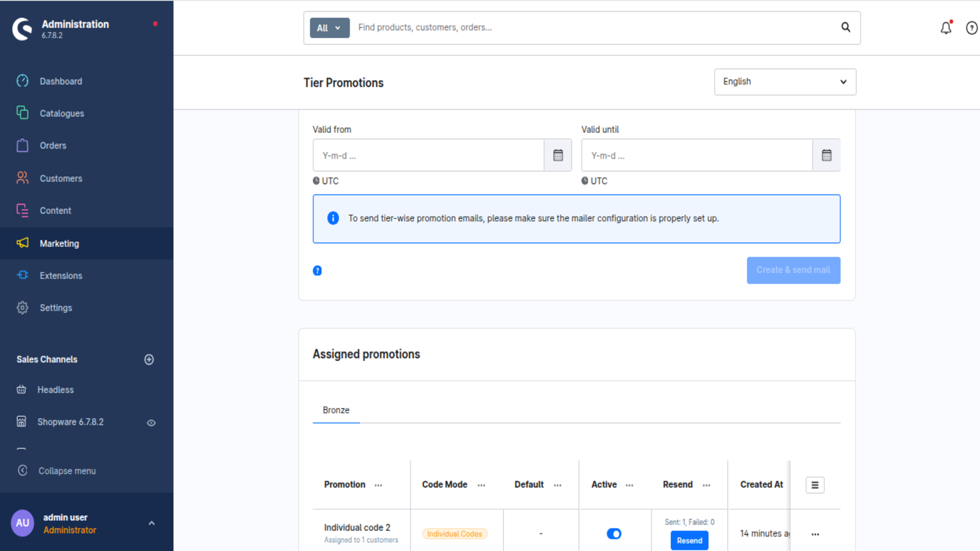Viewport: 980px width, 551px height.
Task: Expand the admin user menu chevron
Action: 152,523
